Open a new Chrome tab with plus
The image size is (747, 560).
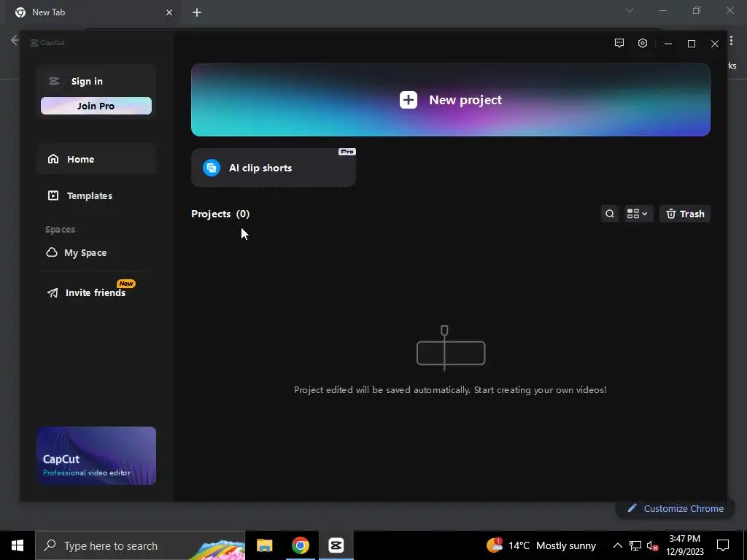click(x=197, y=12)
